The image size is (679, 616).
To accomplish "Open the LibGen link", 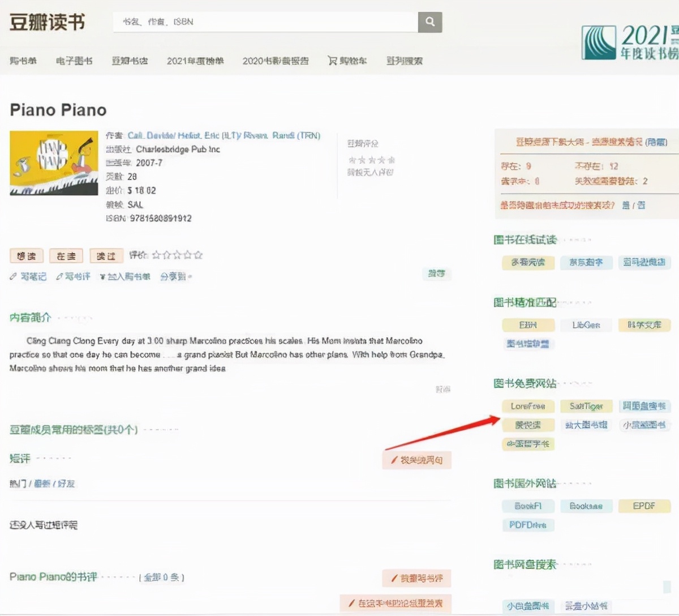I will pyautogui.click(x=586, y=325).
